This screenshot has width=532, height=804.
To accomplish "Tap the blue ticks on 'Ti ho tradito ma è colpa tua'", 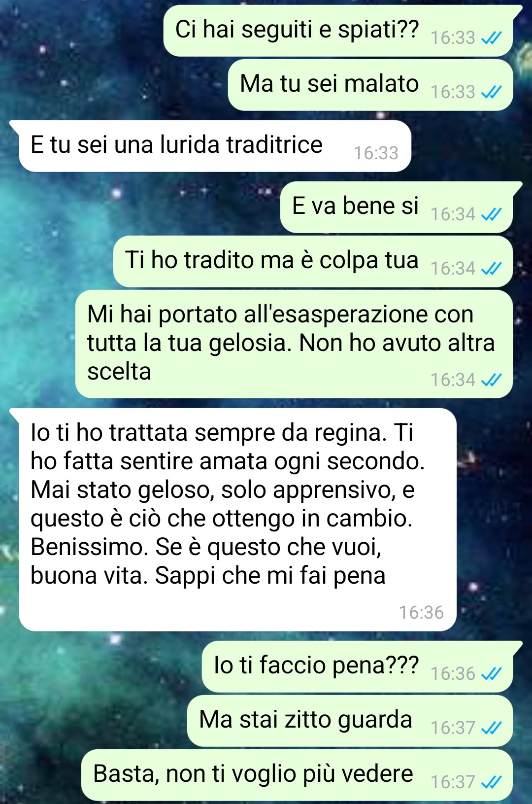I will coord(491,269).
